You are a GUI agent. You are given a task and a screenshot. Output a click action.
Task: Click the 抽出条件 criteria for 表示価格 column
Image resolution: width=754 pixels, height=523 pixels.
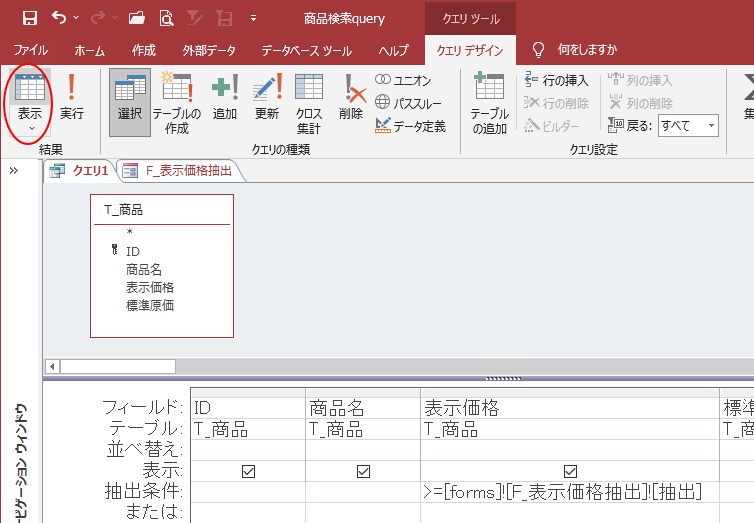[570, 492]
